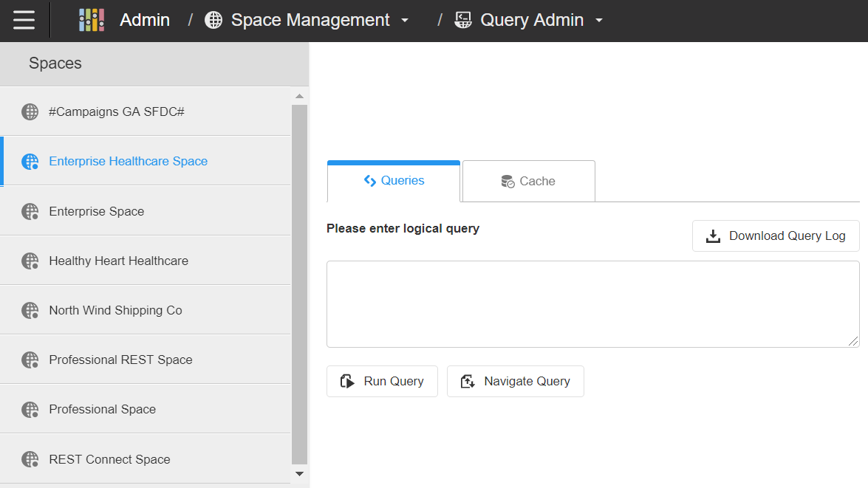
Task: Expand the Space Management dropdown arrow
Action: (x=405, y=21)
